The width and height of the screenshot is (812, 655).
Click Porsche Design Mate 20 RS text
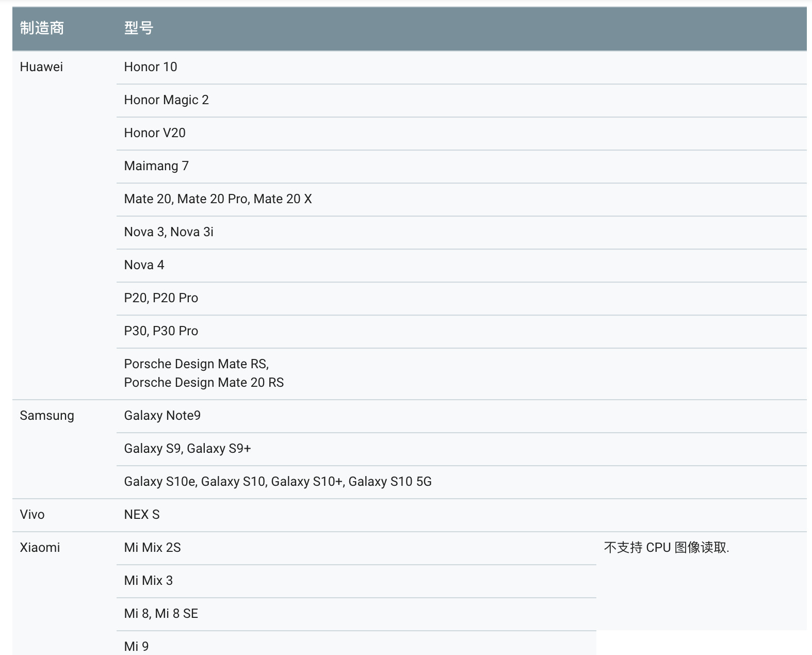204,383
